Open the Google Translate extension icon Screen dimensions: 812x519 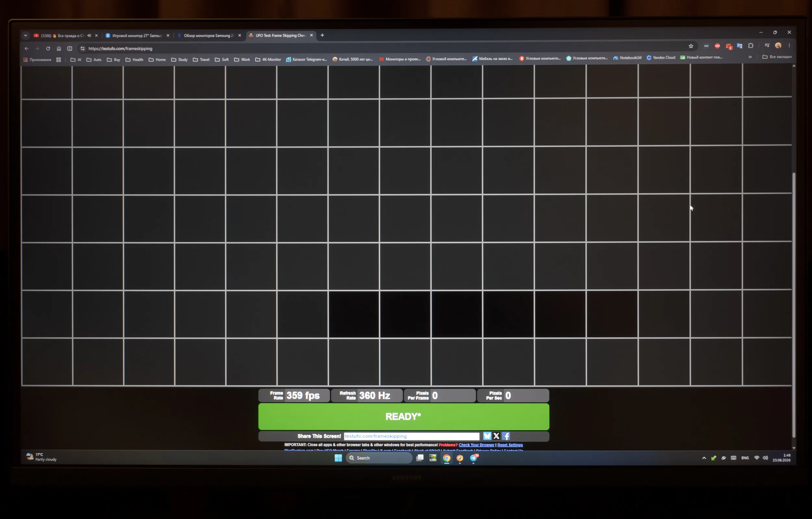[x=740, y=45]
